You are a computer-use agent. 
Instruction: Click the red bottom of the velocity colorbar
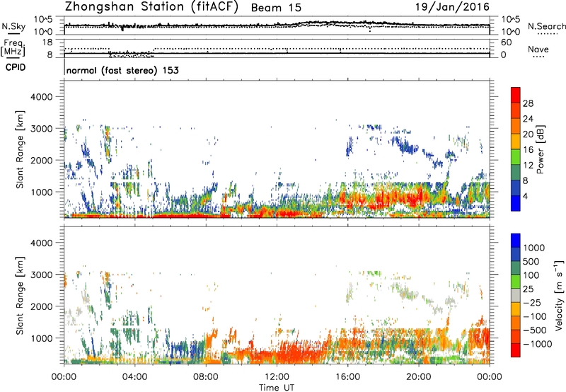516,350
